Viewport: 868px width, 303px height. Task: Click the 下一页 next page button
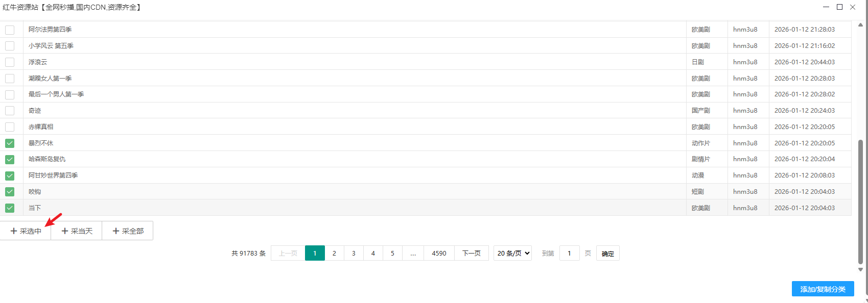point(471,253)
